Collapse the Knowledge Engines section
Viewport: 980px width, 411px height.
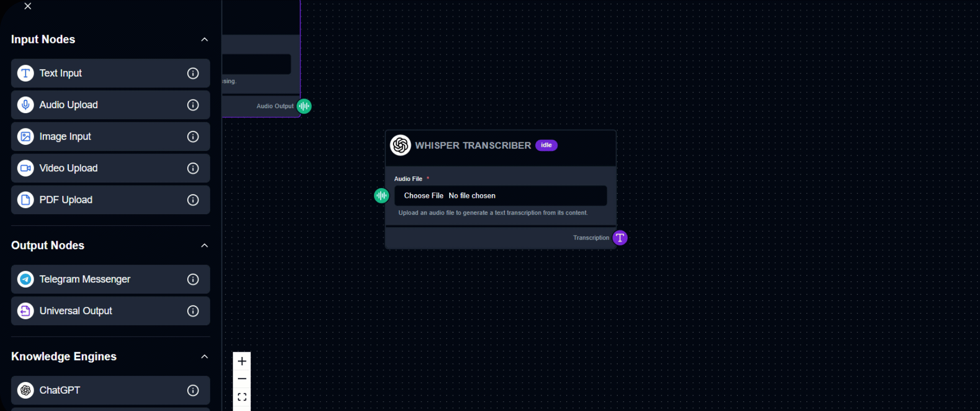pyautogui.click(x=204, y=357)
